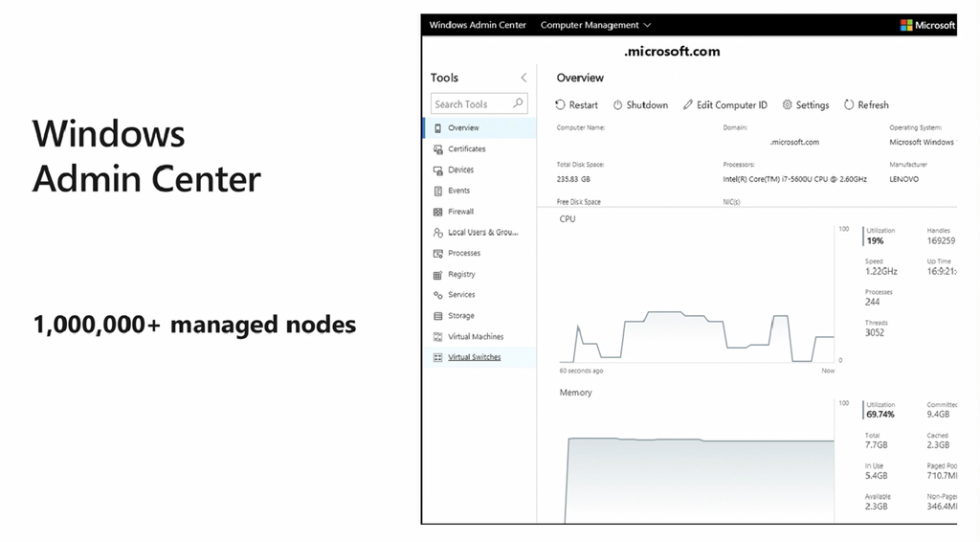The height and width of the screenshot is (542, 980).
Task: Click the Overview page heading
Action: (580, 78)
